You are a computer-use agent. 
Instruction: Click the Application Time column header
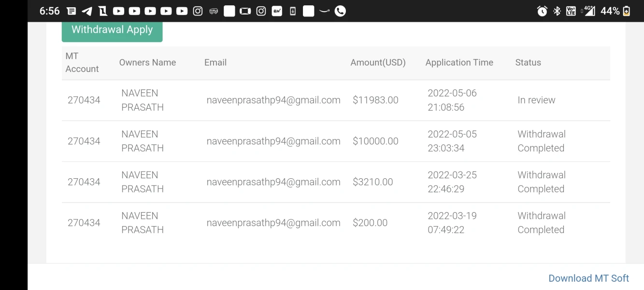point(459,62)
